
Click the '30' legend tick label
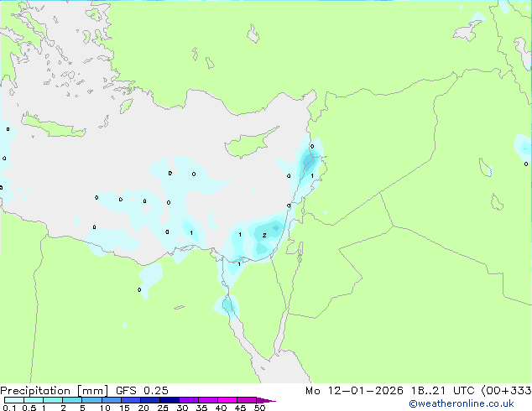coord(182,408)
